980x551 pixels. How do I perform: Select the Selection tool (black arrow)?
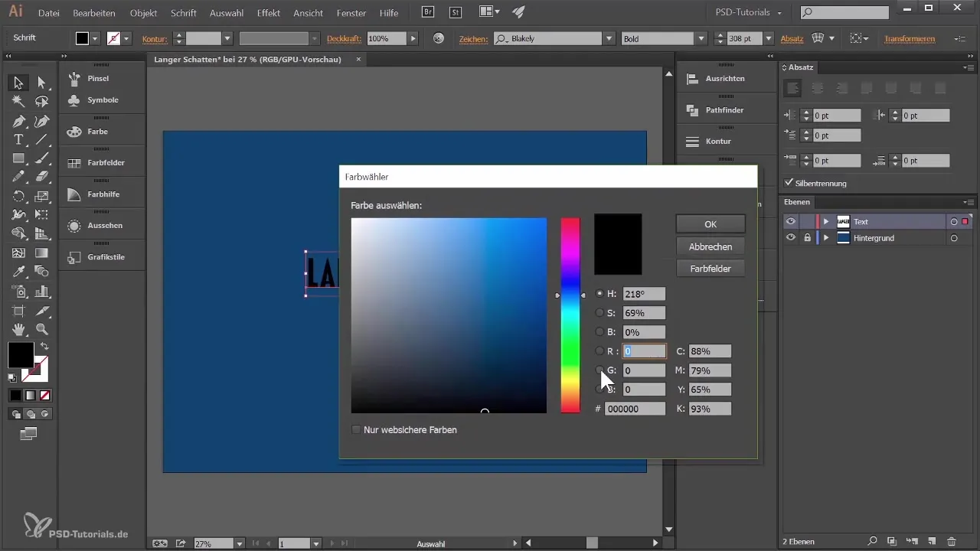[x=18, y=83]
